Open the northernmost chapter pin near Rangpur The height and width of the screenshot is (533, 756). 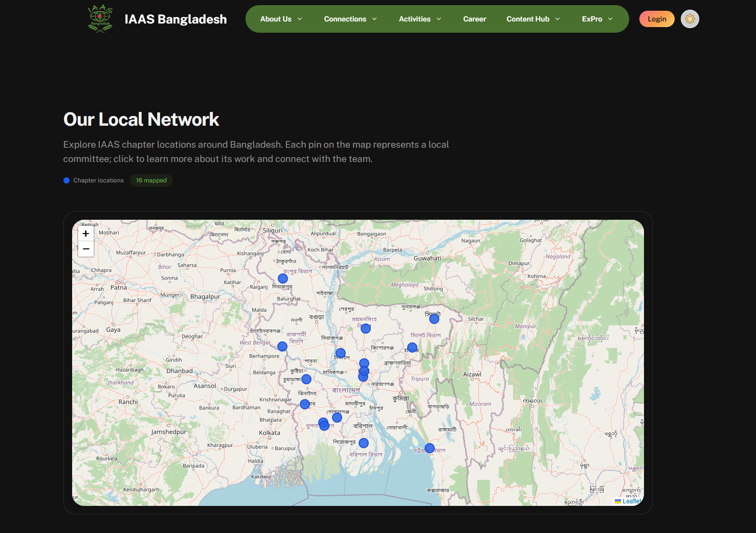pos(283,278)
